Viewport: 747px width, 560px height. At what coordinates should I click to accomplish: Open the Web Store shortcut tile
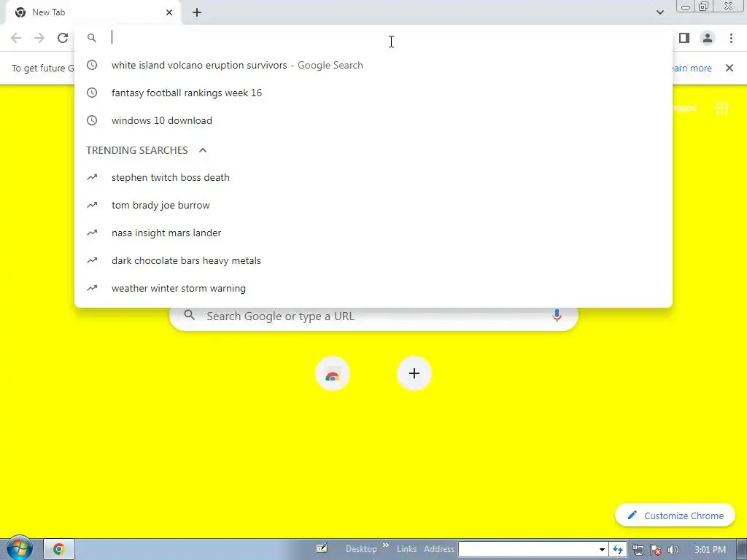click(333, 374)
